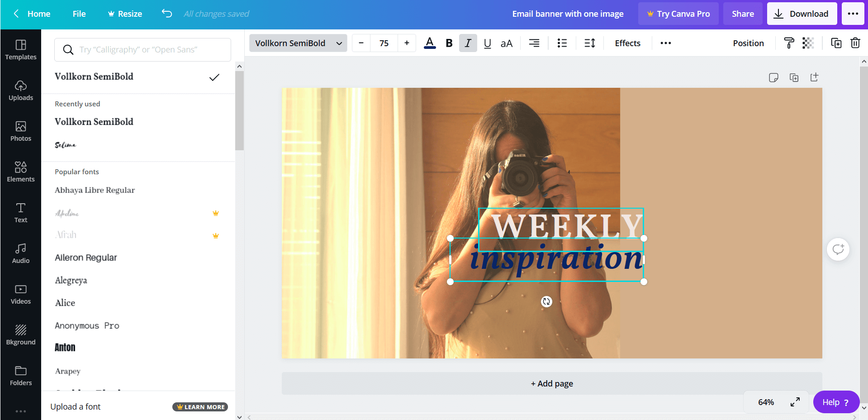Viewport: 868px width, 420px height.
Task: Toggle underline formatting
Action: (487, 43)
